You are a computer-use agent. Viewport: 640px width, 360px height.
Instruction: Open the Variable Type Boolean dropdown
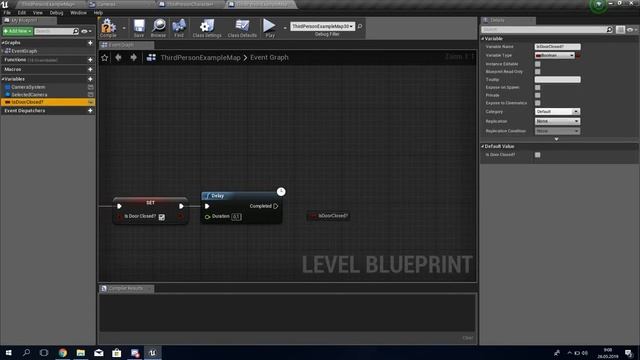[555, 55]
